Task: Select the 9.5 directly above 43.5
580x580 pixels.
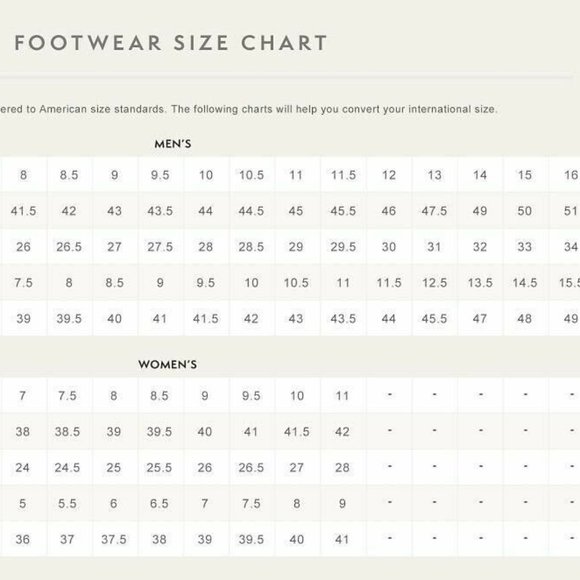Action: pyautogui.click(x=160, y=175)
